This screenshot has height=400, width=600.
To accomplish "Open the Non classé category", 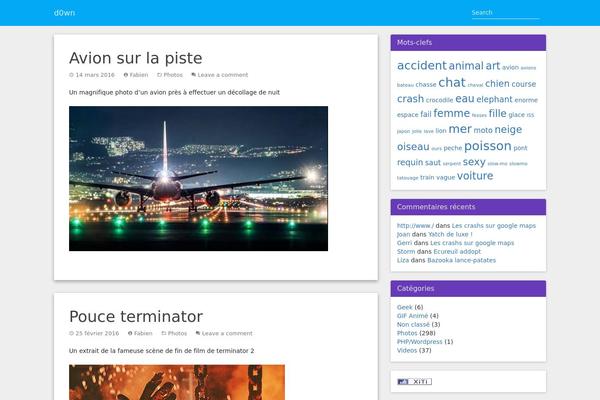I will point(413,325).
